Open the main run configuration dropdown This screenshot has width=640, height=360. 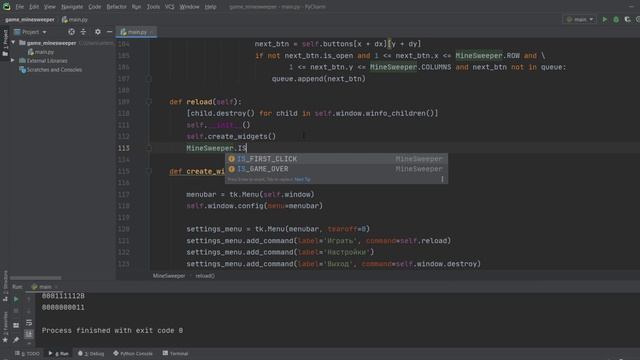(x=580, y=19)
